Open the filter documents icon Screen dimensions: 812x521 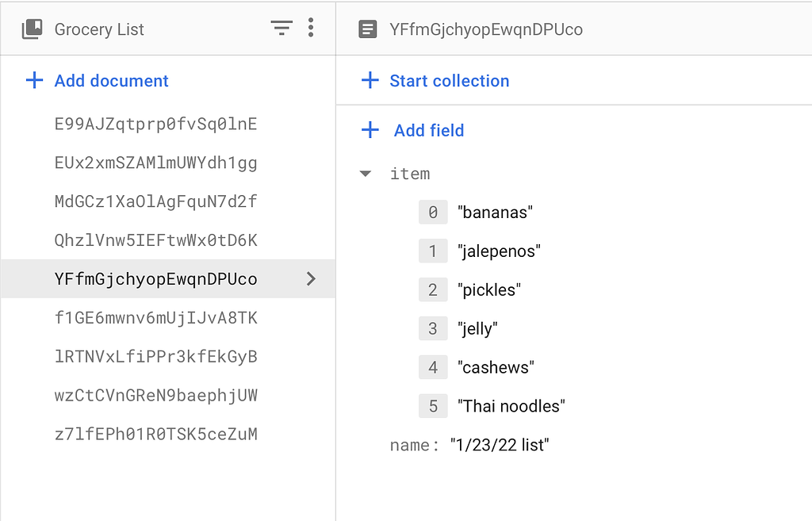[282, 28]
